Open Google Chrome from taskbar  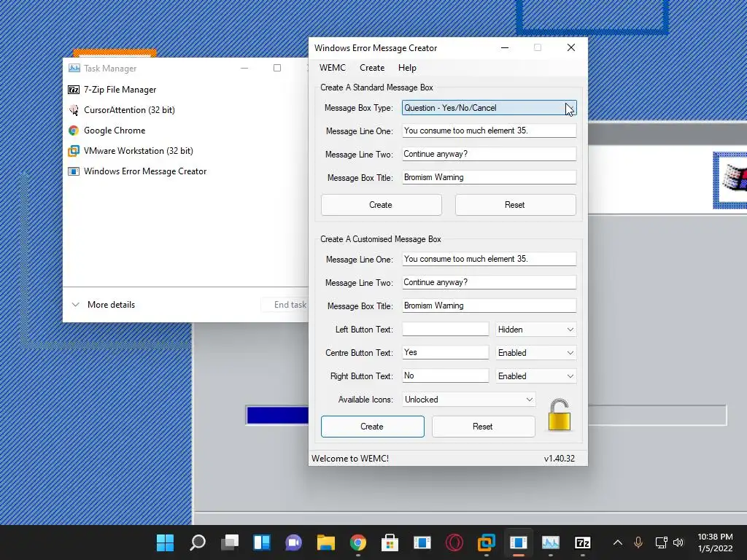click(x=357, y=542)
